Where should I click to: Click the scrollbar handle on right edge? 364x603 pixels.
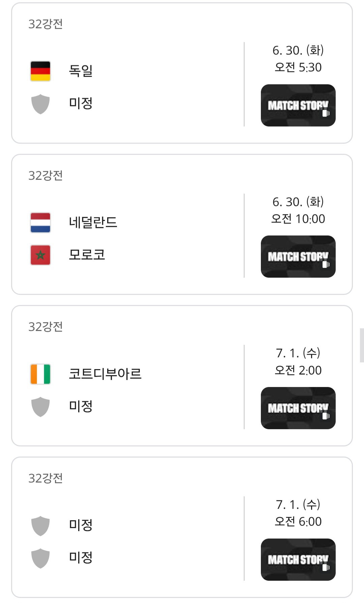tap(362, 345)
